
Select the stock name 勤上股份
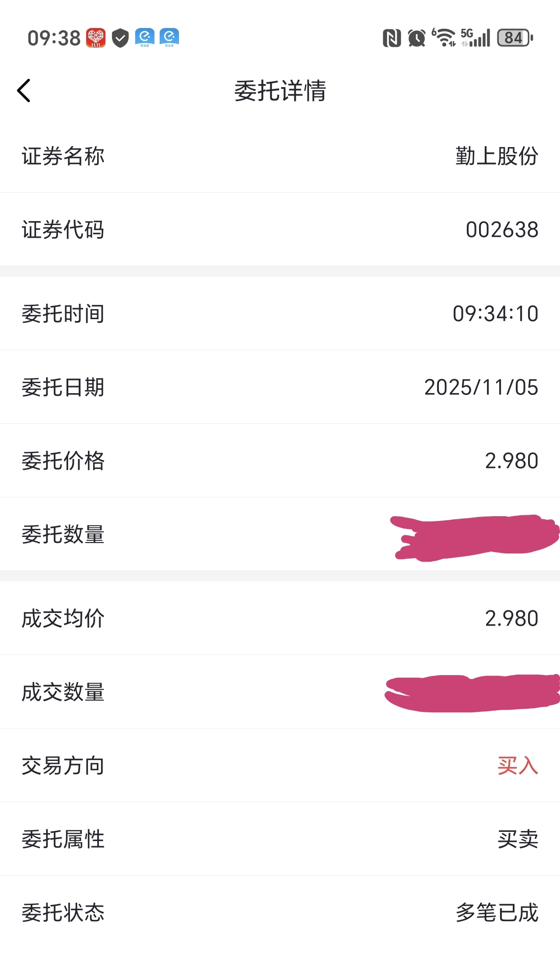(497, 156)
